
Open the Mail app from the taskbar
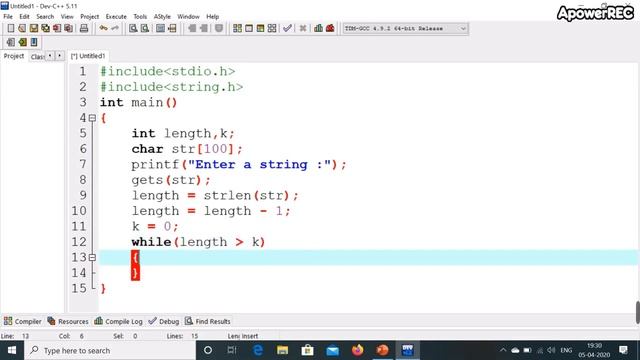(333, 350)
